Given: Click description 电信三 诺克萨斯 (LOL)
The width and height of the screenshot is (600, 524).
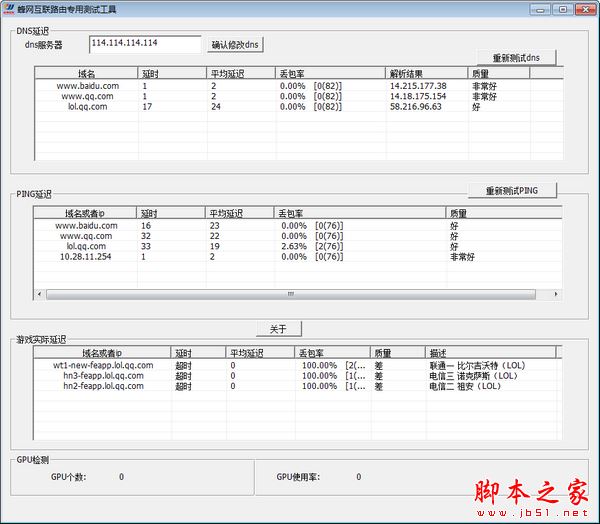Looking at the screenshot, I should click(473, 375).
